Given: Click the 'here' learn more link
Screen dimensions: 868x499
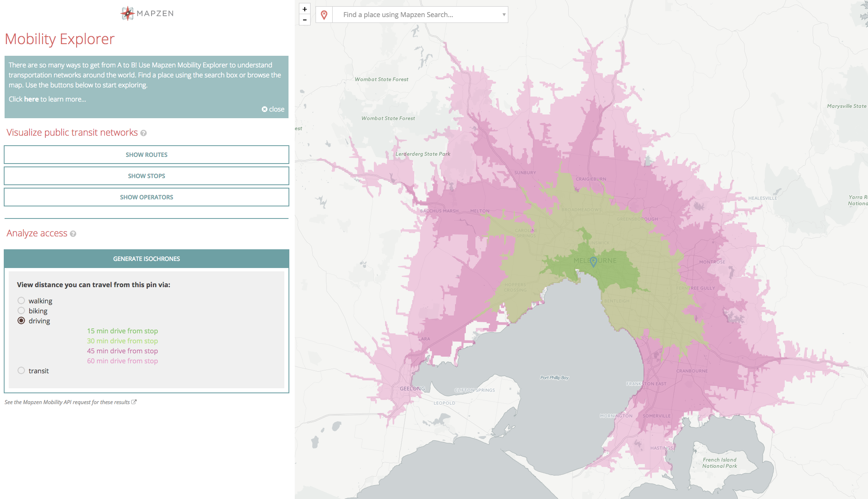Looking at the screenshot, I should tap(31, 99).
